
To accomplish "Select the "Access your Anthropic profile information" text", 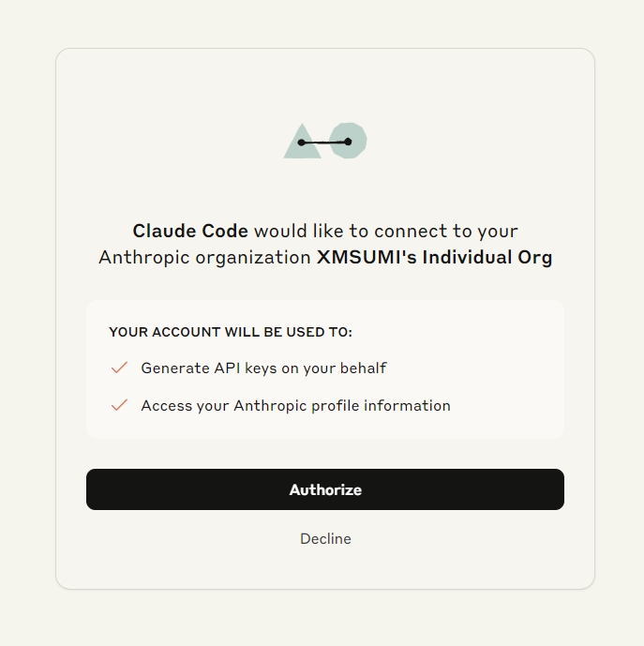I will (x=296, y=405).
